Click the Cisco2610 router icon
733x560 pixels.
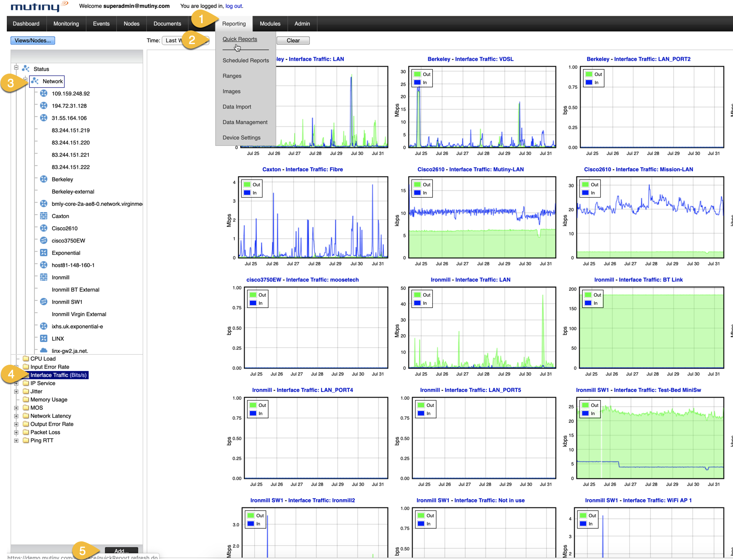[x=44, y=228]
